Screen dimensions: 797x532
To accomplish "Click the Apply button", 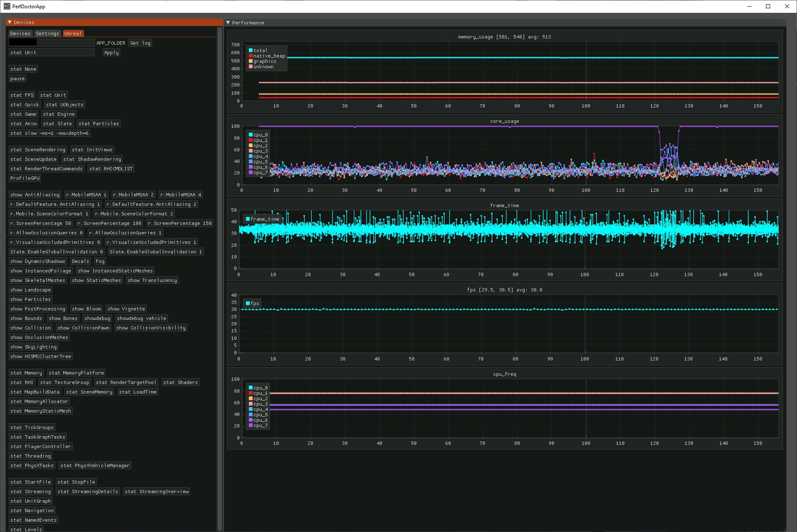I will [111, 52].
